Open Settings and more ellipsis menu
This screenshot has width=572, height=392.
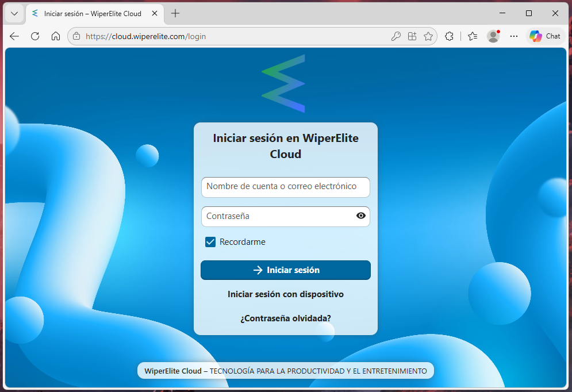pos(513,36)
